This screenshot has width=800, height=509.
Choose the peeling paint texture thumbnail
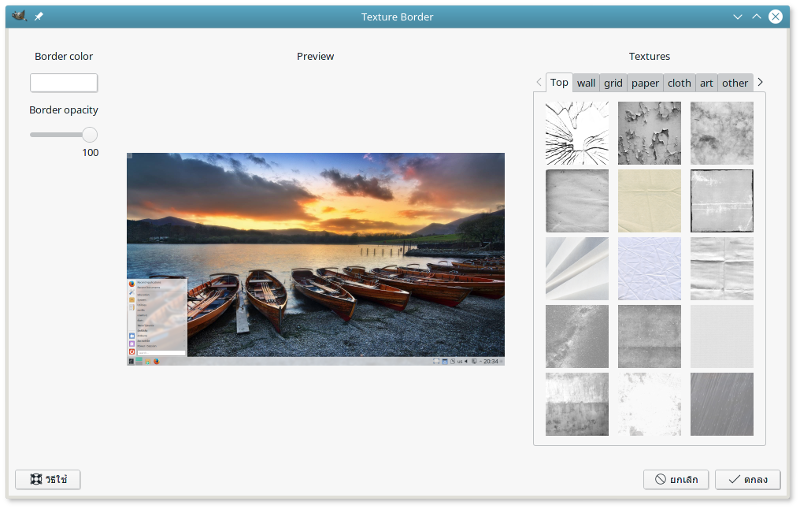649,133
